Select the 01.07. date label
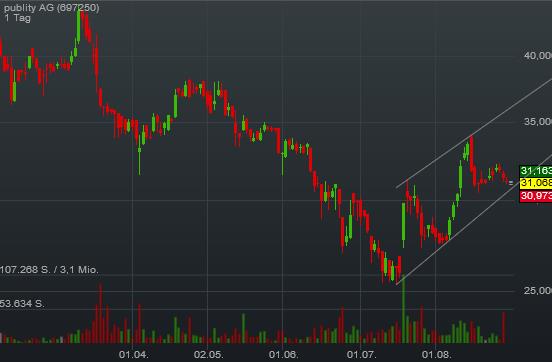This screenshot has width=552, height=362. pyautogui.click(x=361, y=354)
